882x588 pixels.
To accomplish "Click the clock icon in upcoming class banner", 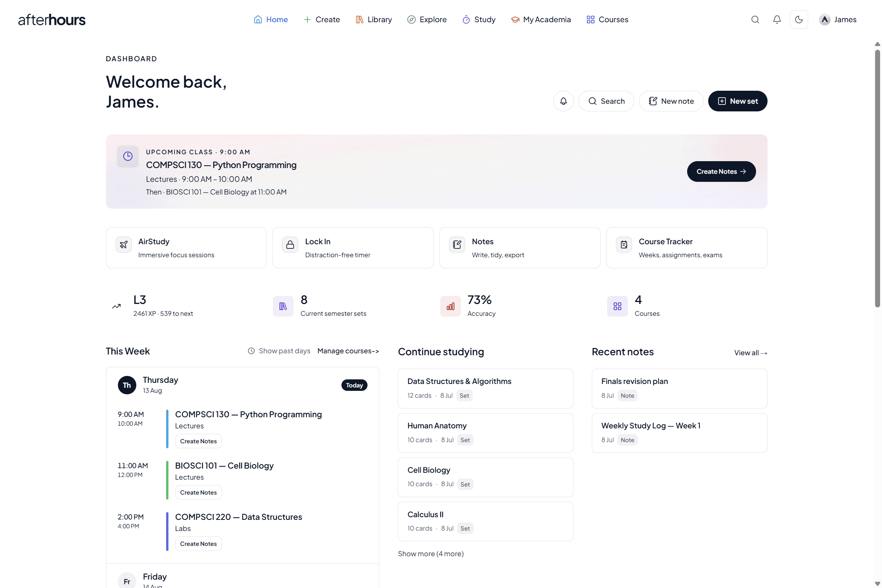I will point(128,156).
